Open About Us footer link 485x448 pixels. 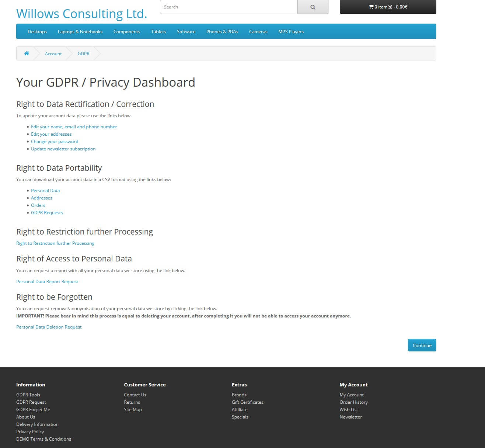(x=25, y=417)
